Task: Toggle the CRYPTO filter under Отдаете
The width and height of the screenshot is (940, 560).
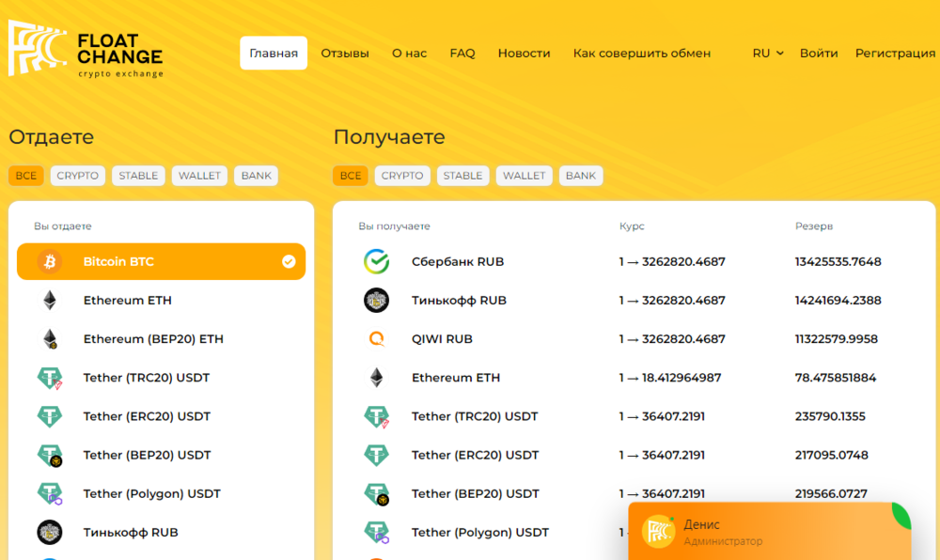Action: [77, 175]
